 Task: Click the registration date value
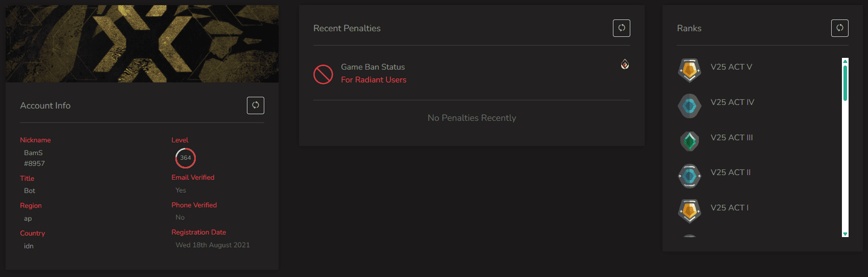[x=213, y=245]
